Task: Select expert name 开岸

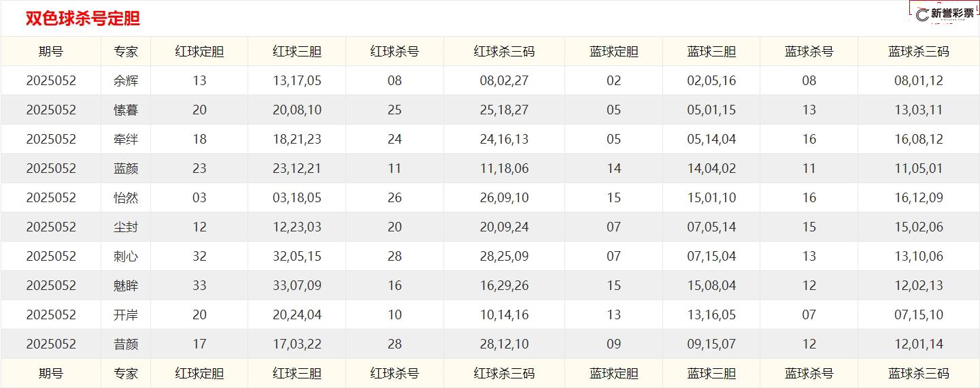Action: tap(126, 314)
